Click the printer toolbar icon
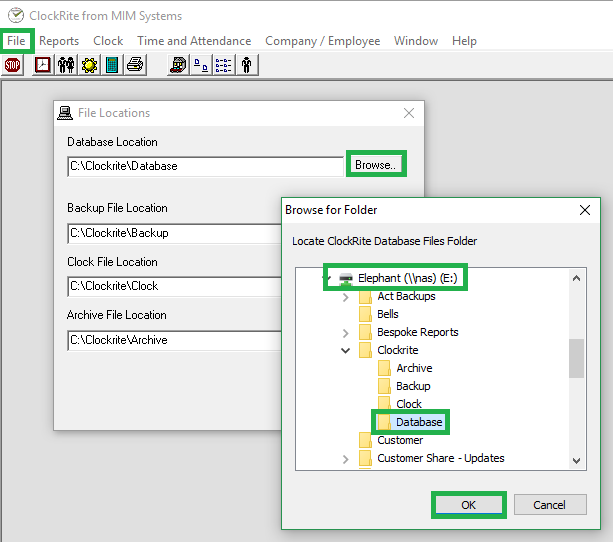 click(x=135, y=65)
